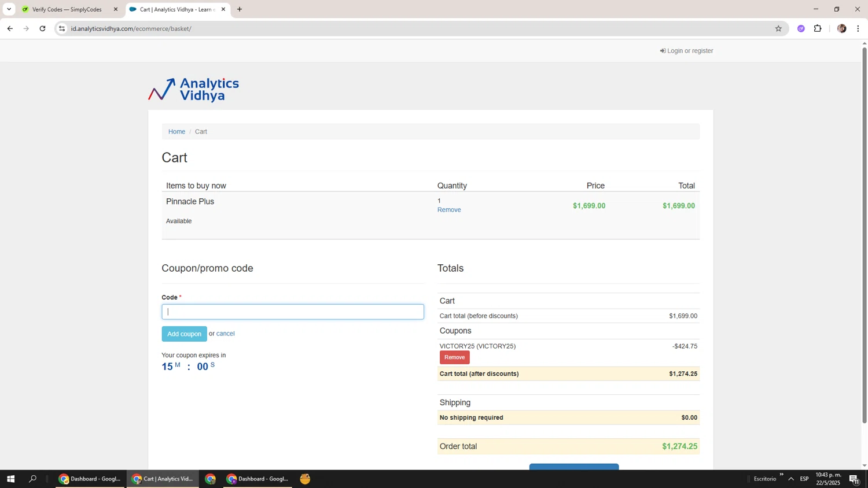The image size is (868, 488).
Task: Close the Cart Analytics Vidhya tab
Action: 223,9
